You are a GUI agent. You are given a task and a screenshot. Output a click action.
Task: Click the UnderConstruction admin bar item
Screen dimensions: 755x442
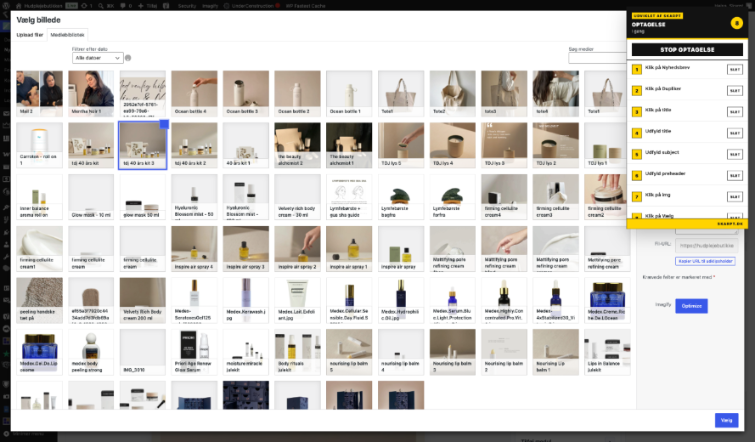(x=252, y=6)
